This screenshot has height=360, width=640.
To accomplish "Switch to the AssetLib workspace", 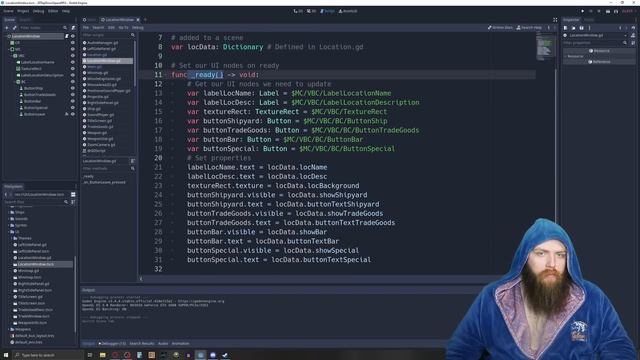I will click(348, 11).
